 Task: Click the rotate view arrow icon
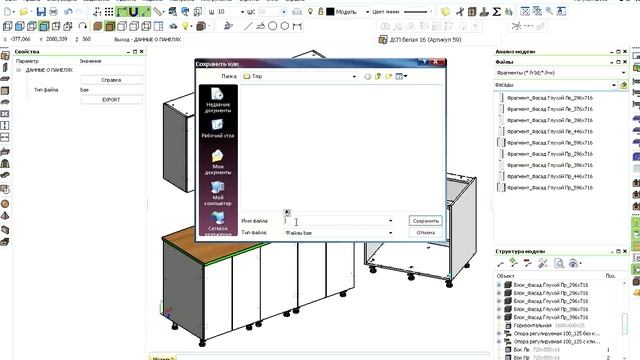click(82, 27)
